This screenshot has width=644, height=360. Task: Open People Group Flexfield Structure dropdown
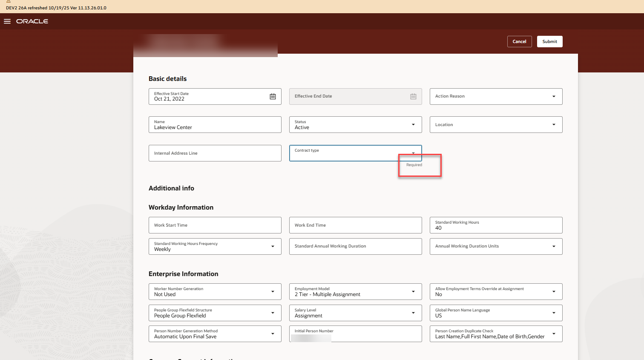pyautogui.click(x=273, y=313)
